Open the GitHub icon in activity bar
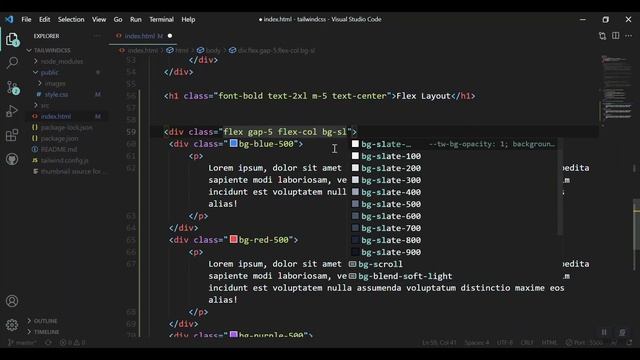The height and width of the screenshot is (360, 640). click(x=12, y=159)
